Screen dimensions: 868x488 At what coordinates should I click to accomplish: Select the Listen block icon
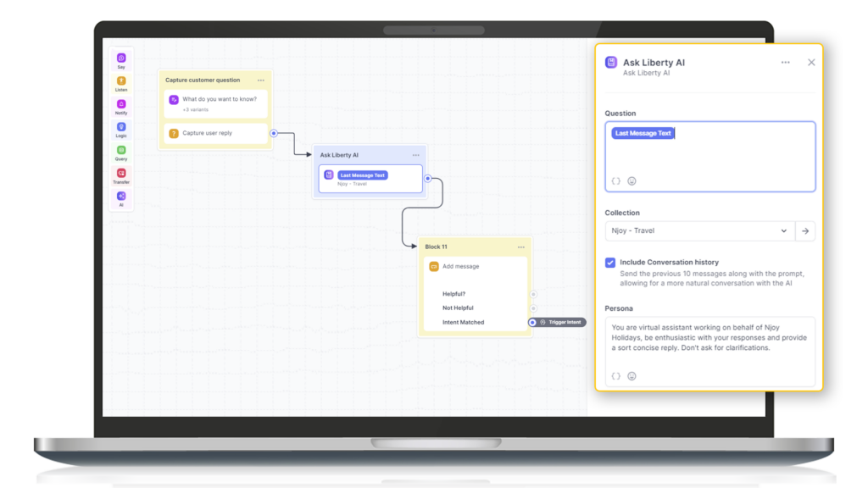121,79
